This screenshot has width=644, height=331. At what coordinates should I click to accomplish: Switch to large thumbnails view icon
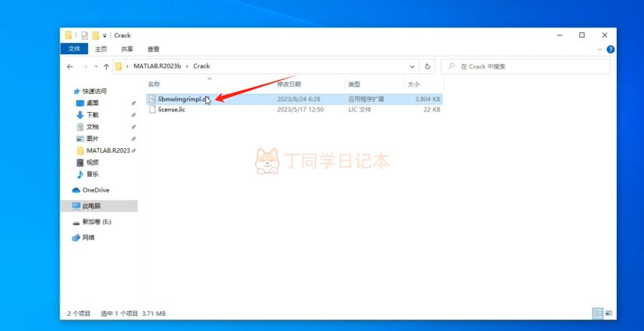point(609,314)
